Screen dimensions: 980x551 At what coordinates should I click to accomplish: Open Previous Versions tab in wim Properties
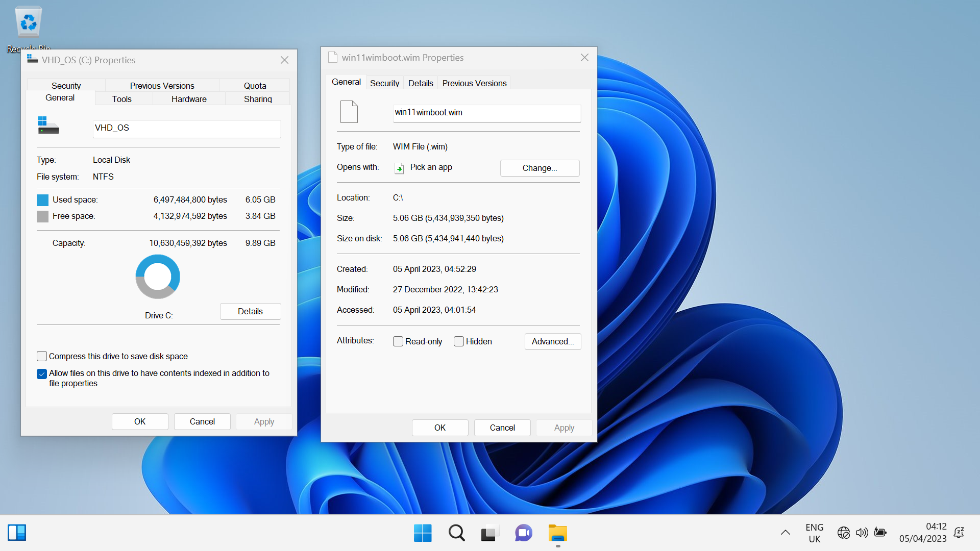pyautogui.click(x=474, y=83)
